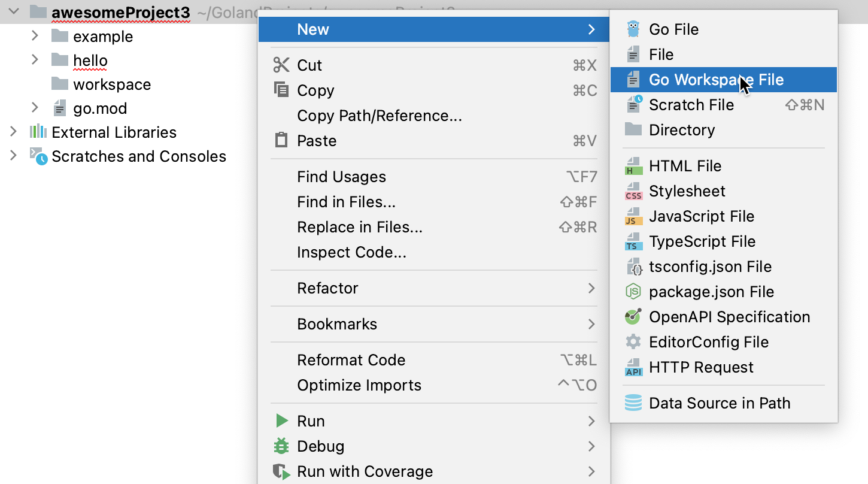This screenshot has height=484, width=868.
Task: Click the Scratch File clock icon
Action: 634,104
